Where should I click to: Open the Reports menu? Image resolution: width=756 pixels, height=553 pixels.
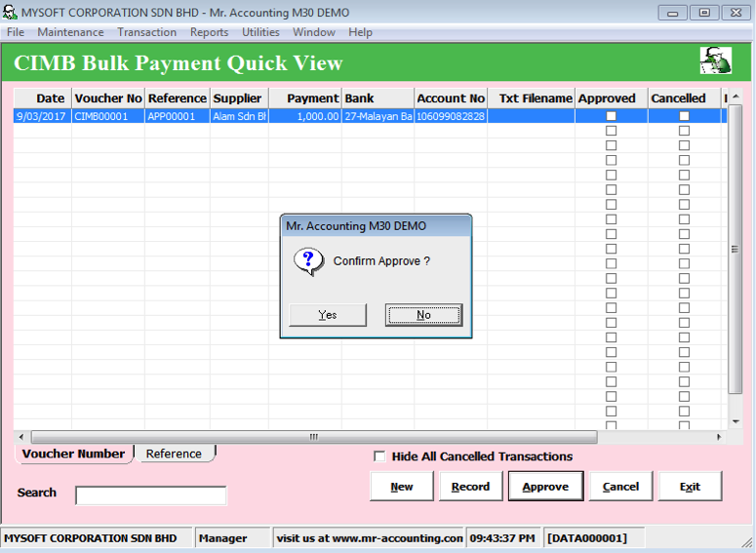coord(210,32)
